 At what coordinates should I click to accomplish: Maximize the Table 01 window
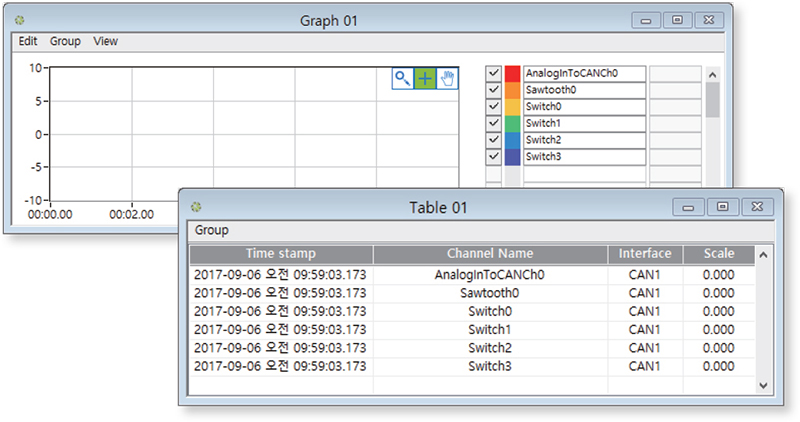tap(722, 207)
